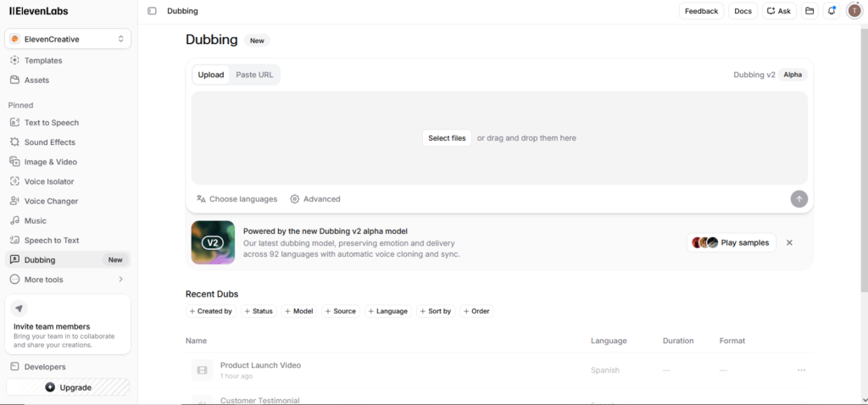
Task: Click the Duration column header
Action: [x=678, y=341]
